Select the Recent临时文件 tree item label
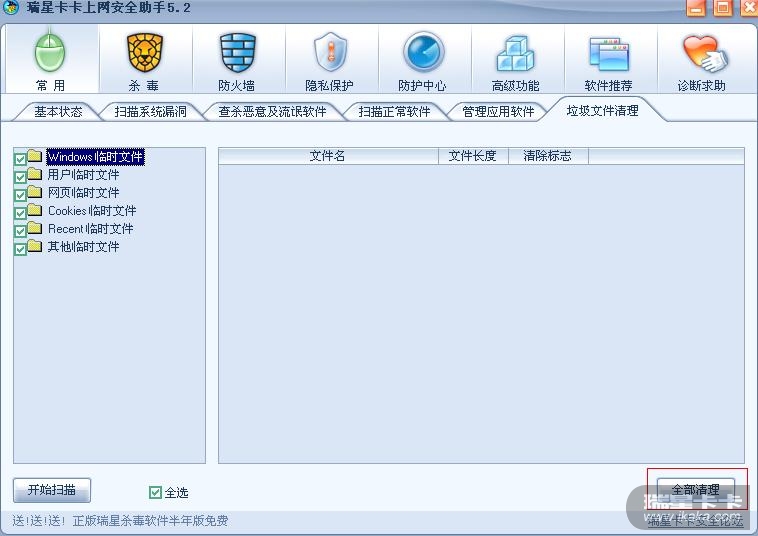Screen dimensions: 758x536 point(90,228)
